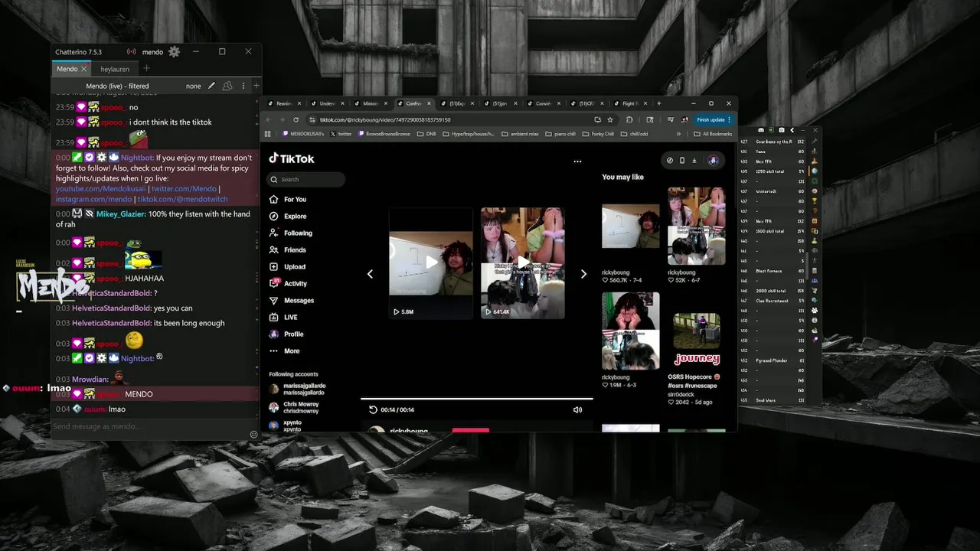Click the Mrowdian username in chat
The image size is (980, 551).
(x=90, y=379)
